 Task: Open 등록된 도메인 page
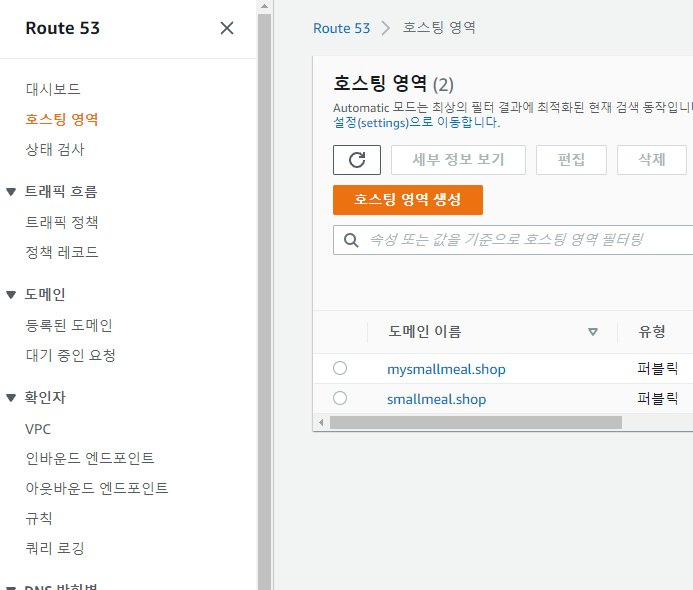pyautogui.click(x=69, y=326)
